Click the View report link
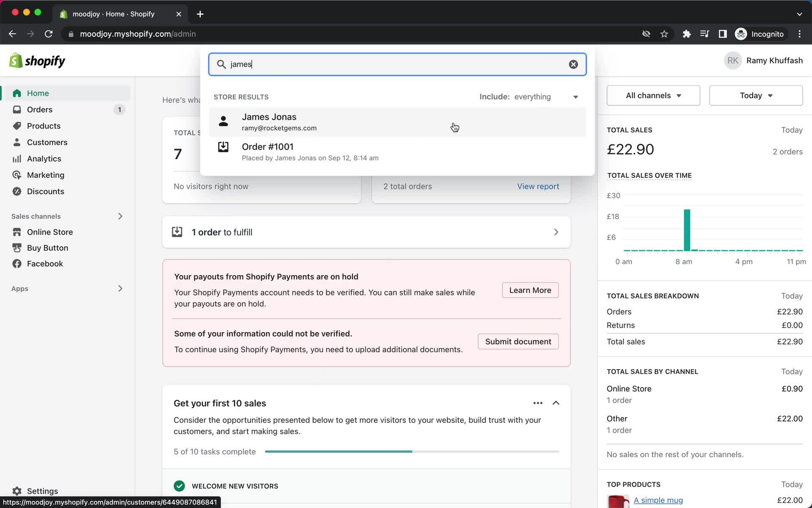The width and height of the screenshot is (812, 508). pos(537,186)
